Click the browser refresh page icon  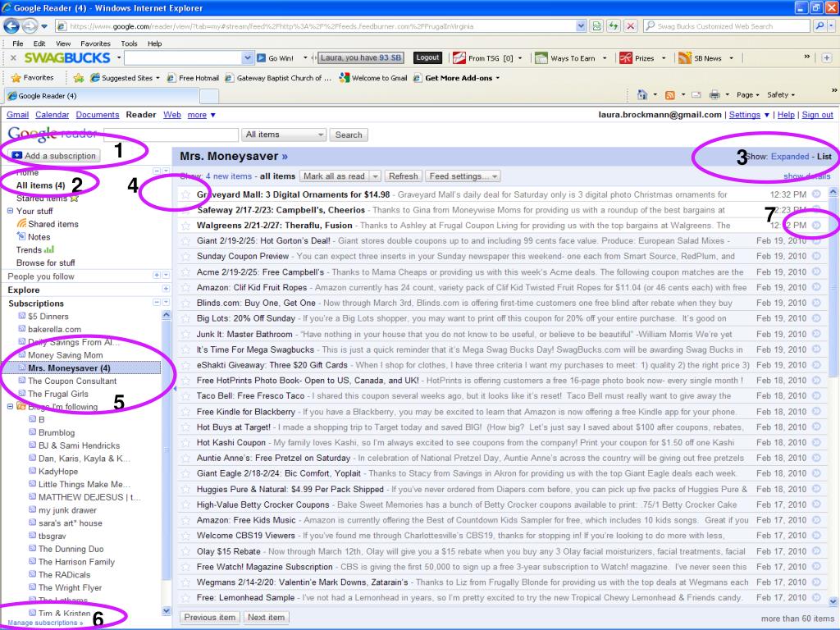614,25
